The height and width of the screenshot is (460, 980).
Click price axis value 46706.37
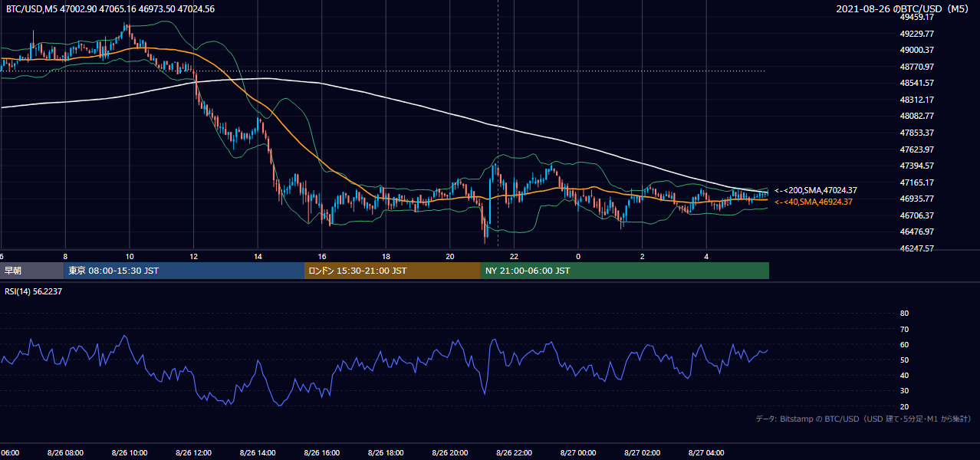click(x=916, y=215)
